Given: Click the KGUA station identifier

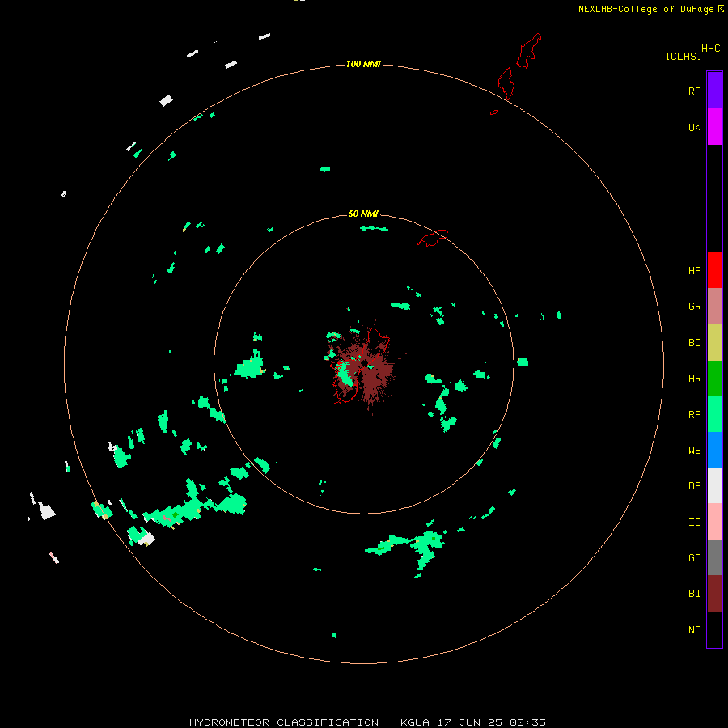Looking at the screenshot, I should (415, 722).
